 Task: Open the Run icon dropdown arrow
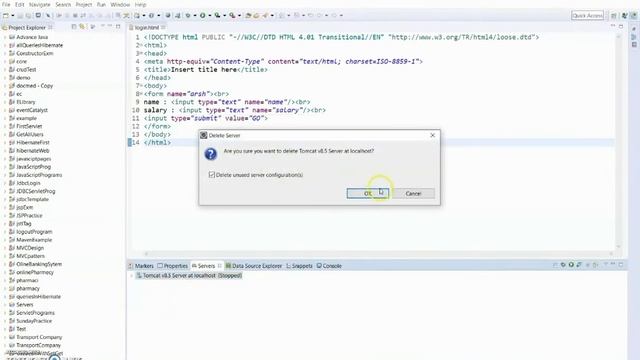click(209, 16)
